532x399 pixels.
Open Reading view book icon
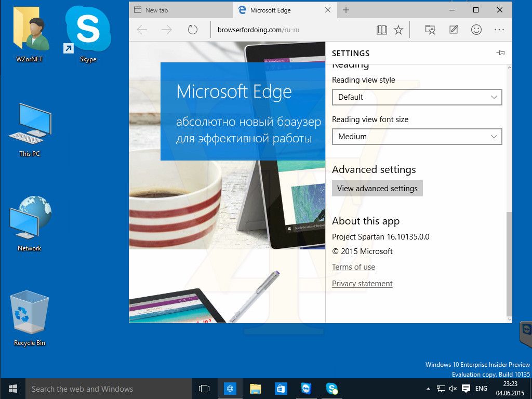[x=382, y=30]
